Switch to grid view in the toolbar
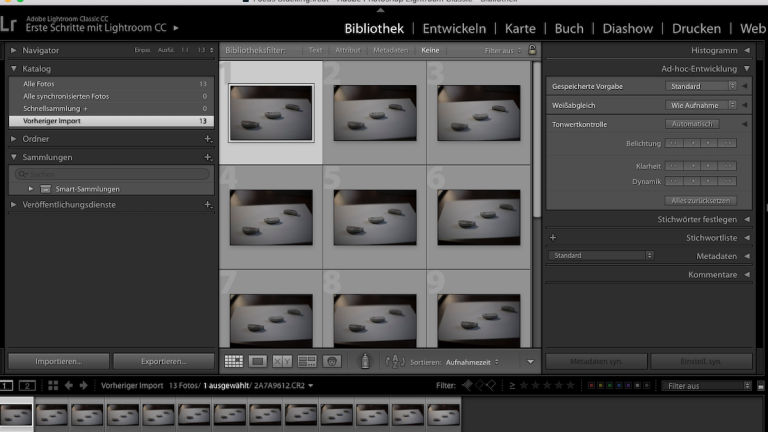 pyautogui.click(x=233, y=361)
